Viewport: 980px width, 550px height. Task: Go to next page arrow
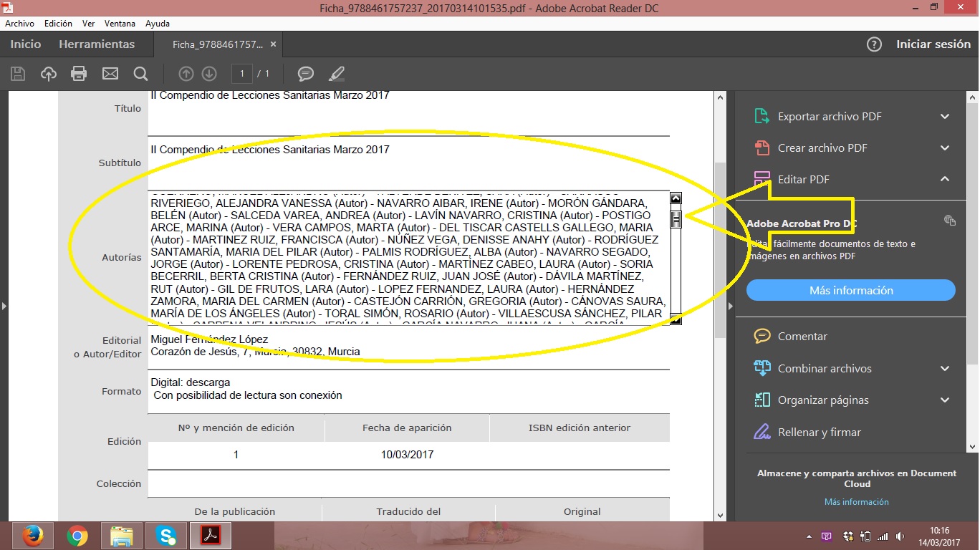(x=209, y=74)
